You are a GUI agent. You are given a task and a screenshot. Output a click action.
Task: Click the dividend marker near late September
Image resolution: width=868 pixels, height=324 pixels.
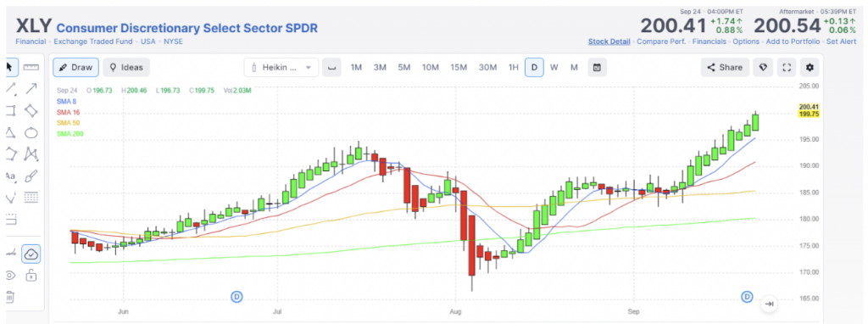(x=747, y=297)
